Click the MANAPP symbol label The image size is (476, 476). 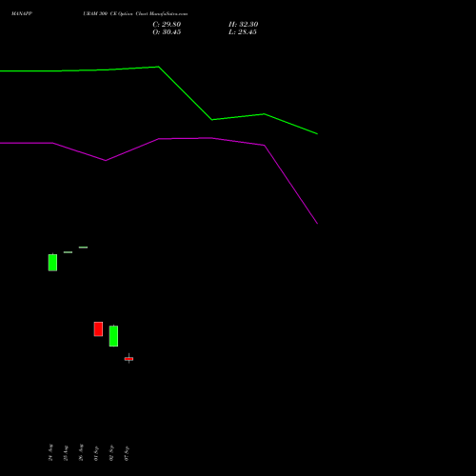tap(22, 13)
